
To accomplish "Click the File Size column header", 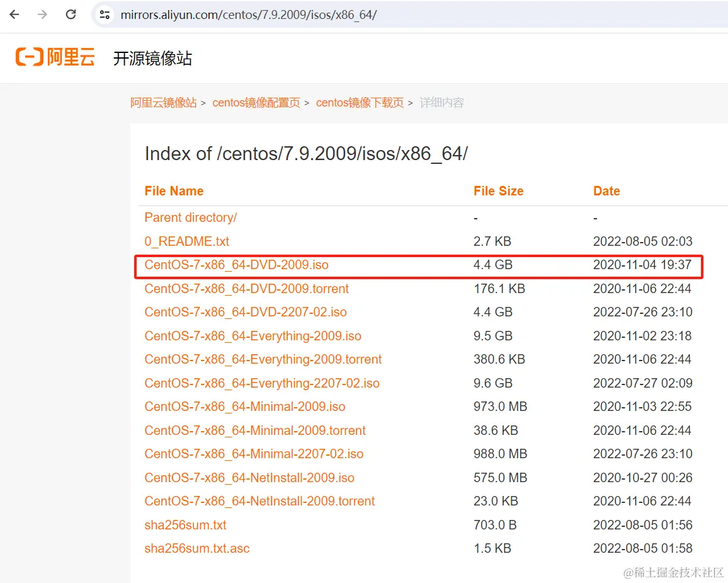I will (498, 191).
